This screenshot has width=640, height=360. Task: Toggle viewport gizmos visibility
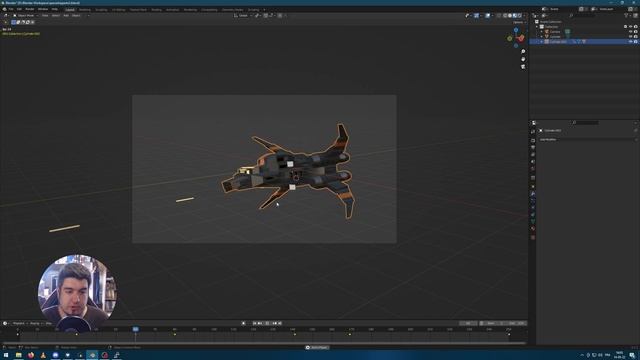[476, 16]
